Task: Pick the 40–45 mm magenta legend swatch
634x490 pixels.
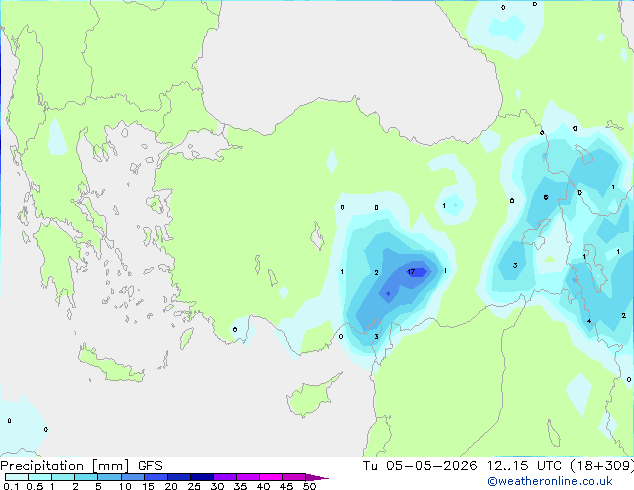Action: [271, 477]
